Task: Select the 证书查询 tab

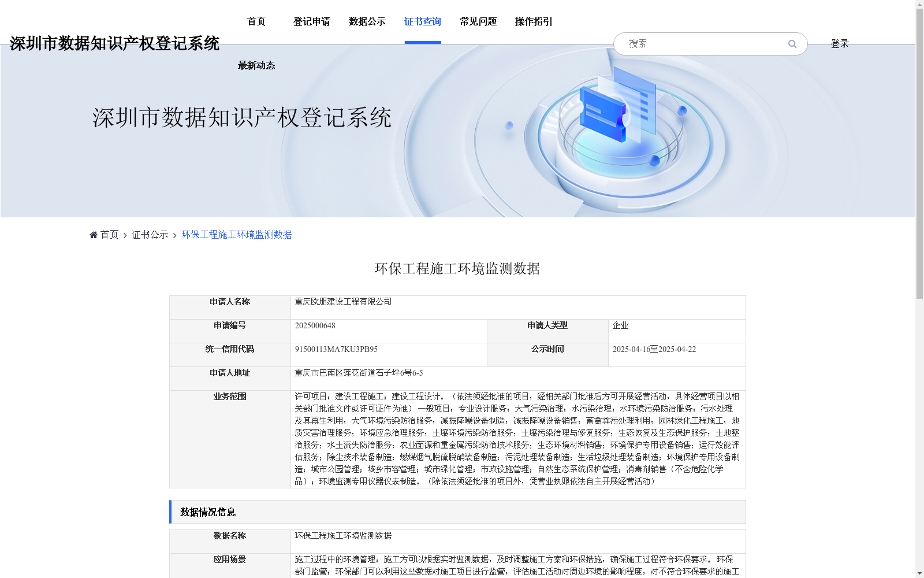Action: (423, 22)
